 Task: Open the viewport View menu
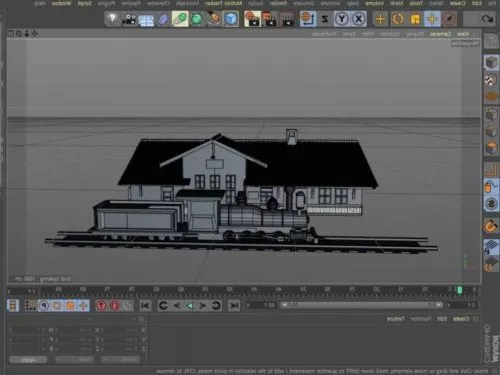click(463, 34)
